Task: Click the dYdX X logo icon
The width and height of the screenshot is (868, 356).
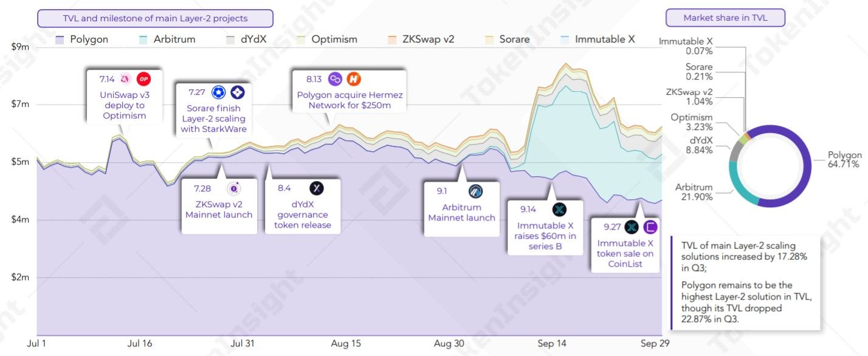Action: 316,188
